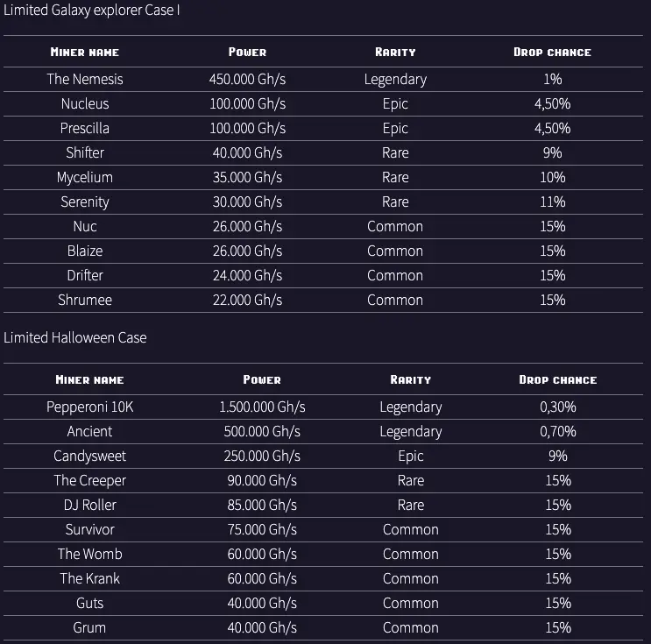The height and width of the screenshot is (644, 651).
Task: Click the Mycelium miner entry
Action: [85, 177]
